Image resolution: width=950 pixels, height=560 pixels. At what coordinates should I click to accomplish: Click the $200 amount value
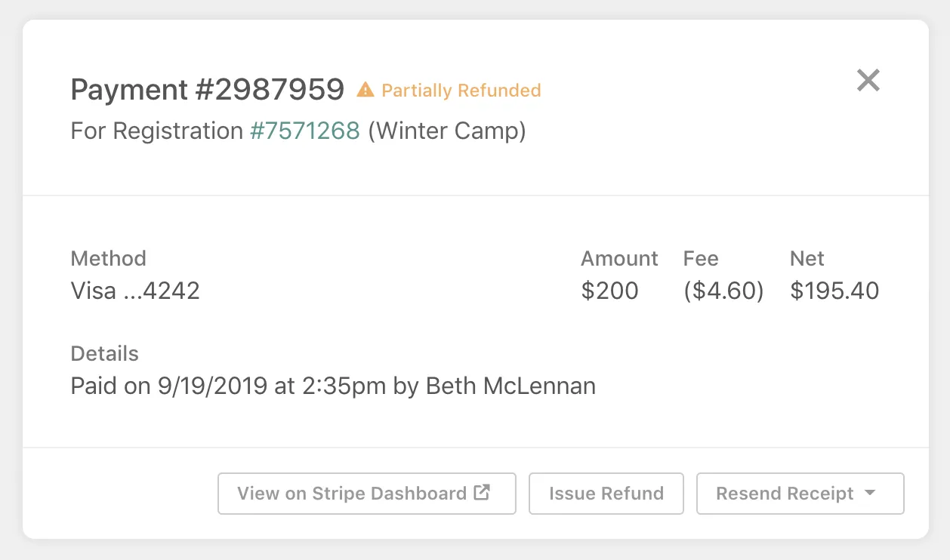tap(609, 291)
